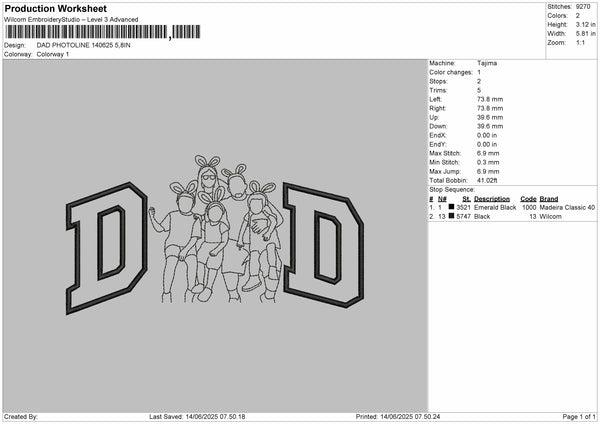This screenshot has width=600, height=424.
Task: Click the 'Brand' column header
Action: click(x=549, y=199)
